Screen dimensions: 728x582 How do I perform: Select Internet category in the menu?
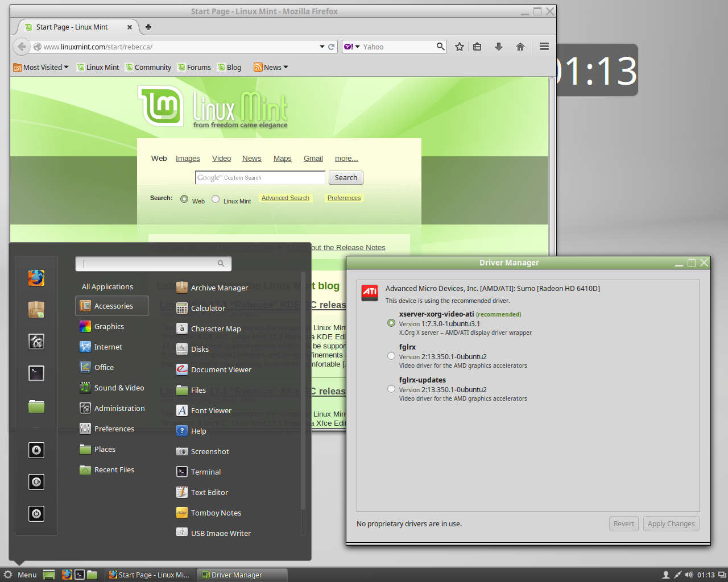[x=112, y=347]
